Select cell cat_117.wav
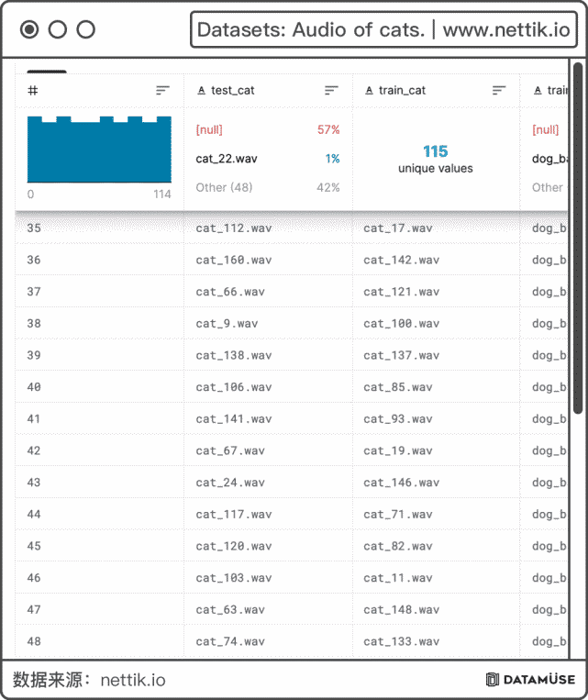588x700 pixels. [234, 515]
